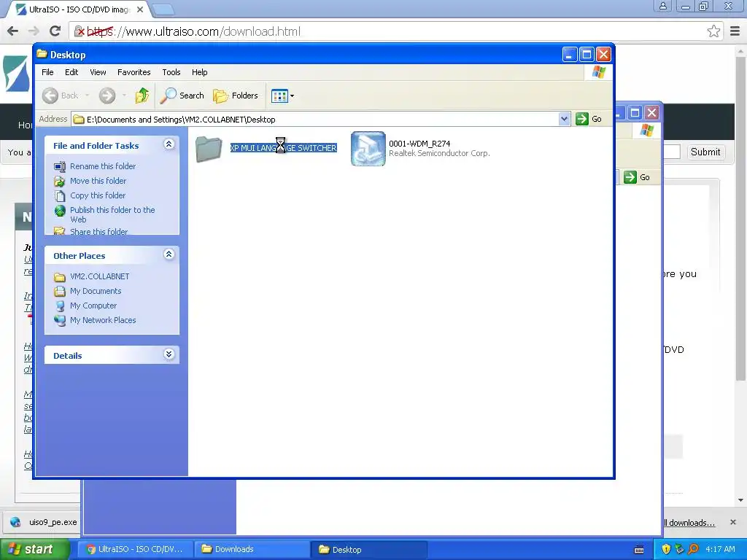Open the Edit menu
The width and height of the screenshot is (747, 560).
click(71, 72)
